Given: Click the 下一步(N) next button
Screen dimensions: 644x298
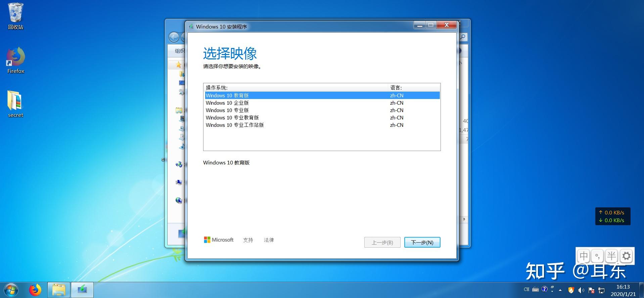Looking at the screenshot, I should coord(422,242).
